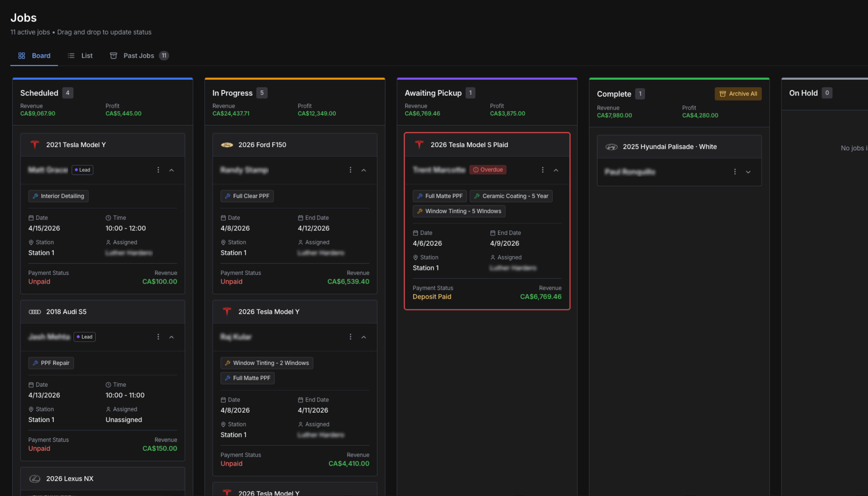Click the Tesla logo on Model S Plaid card
This screenshot has width=868, height=496.
[419, 145]
